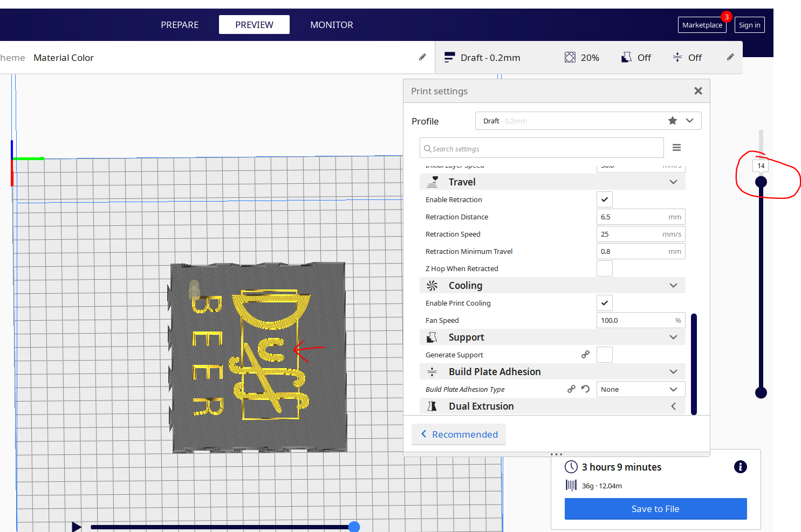Screen dimensions: 801x532
Task: Click the Support category icon
Action: [432, 337]
